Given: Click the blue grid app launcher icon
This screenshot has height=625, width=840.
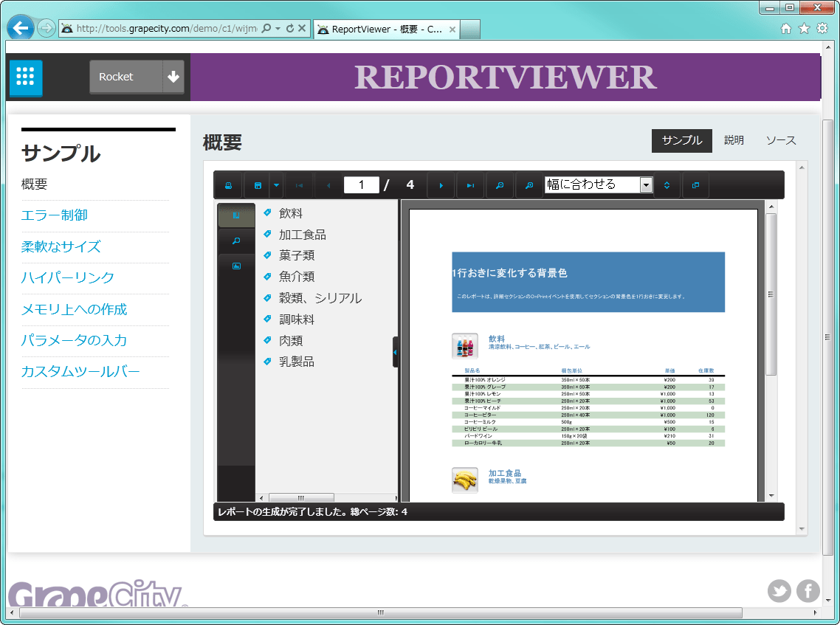Looking at the screenshot, I should click(x=26, y=77).
